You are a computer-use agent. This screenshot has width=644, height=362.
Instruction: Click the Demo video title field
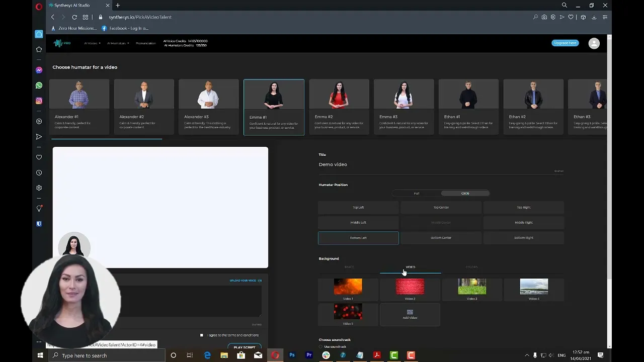point(441,165)
